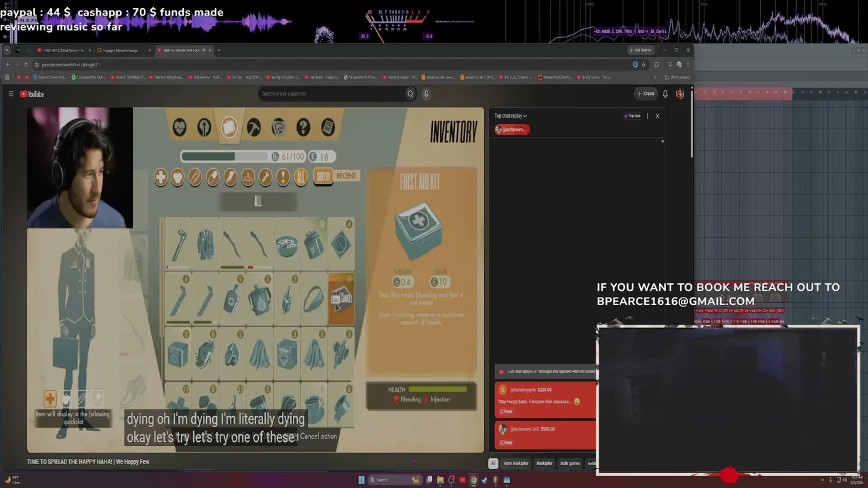Click the @bethbrown pinned super chat chip
The image size is (868, 488).
(512, 129)
